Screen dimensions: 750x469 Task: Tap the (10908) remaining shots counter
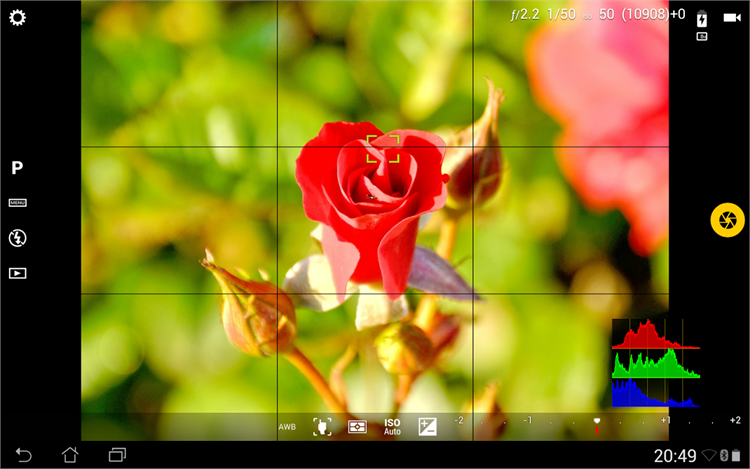click(x=645, y=14)
